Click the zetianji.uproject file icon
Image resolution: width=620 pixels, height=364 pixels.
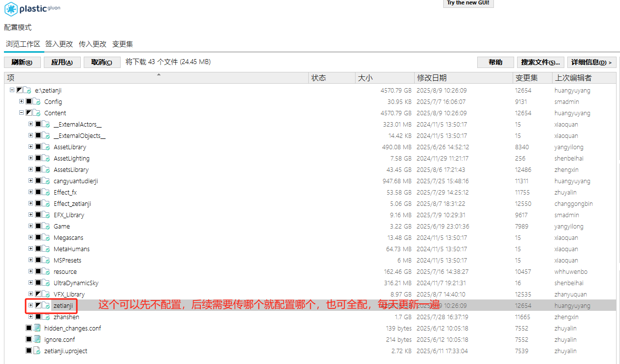(x=36, y=351)
